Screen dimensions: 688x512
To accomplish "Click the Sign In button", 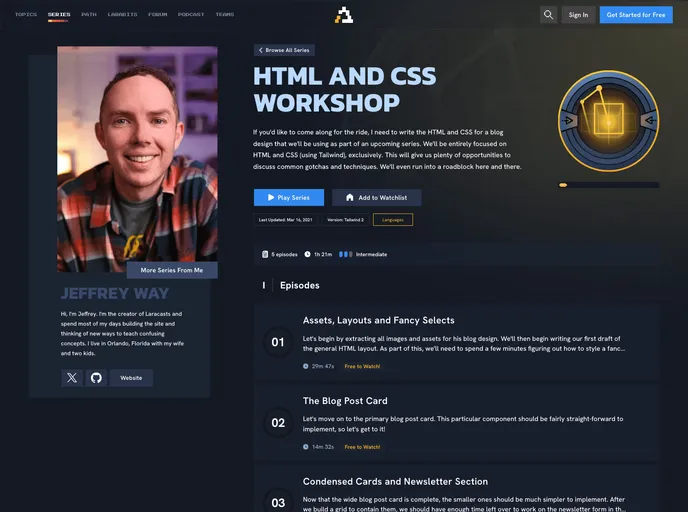I will pos(578,14).
